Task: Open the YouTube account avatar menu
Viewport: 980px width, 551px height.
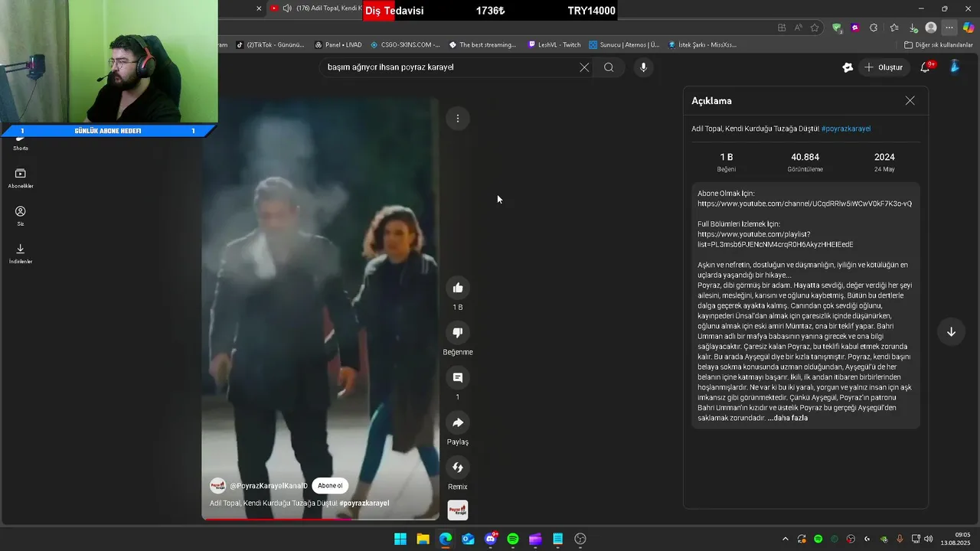Action: (x=955, y=67)
